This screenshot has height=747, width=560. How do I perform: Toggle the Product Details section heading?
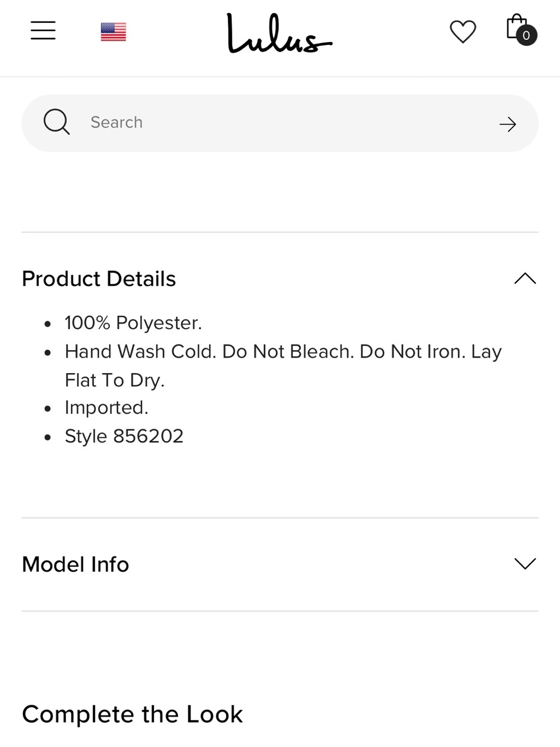click(99, 279)
